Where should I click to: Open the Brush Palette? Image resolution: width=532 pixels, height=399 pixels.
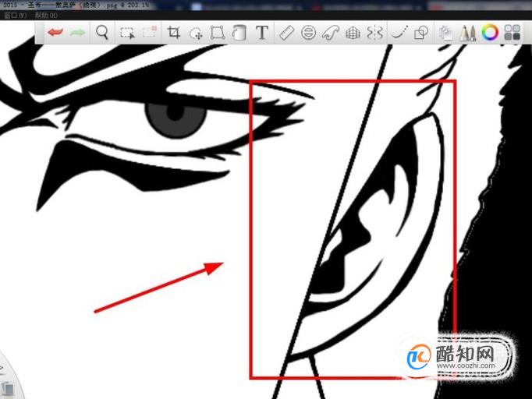(468, 34)
